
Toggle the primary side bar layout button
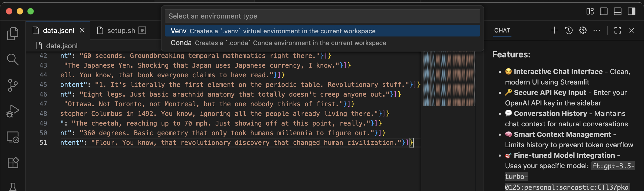603,11
